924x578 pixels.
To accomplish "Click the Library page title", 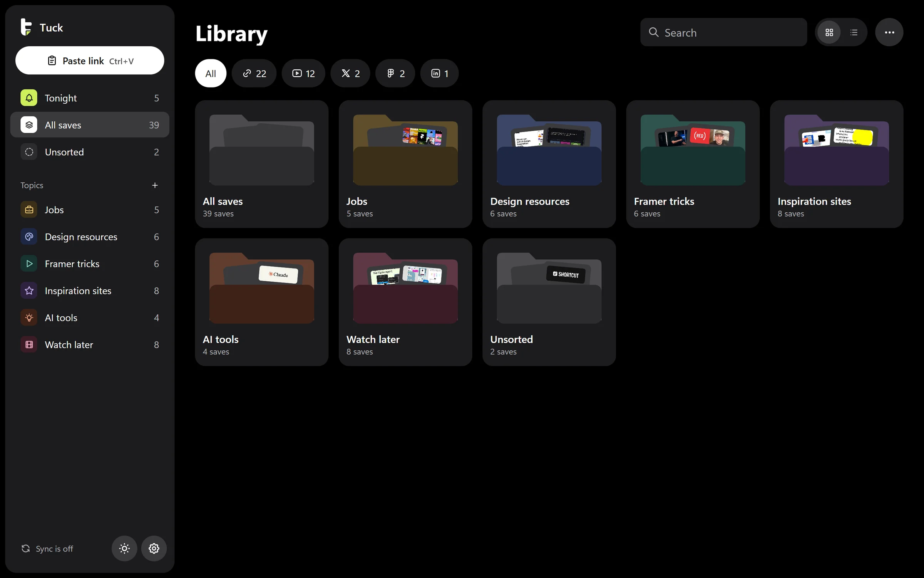I will tap(231, 34).
